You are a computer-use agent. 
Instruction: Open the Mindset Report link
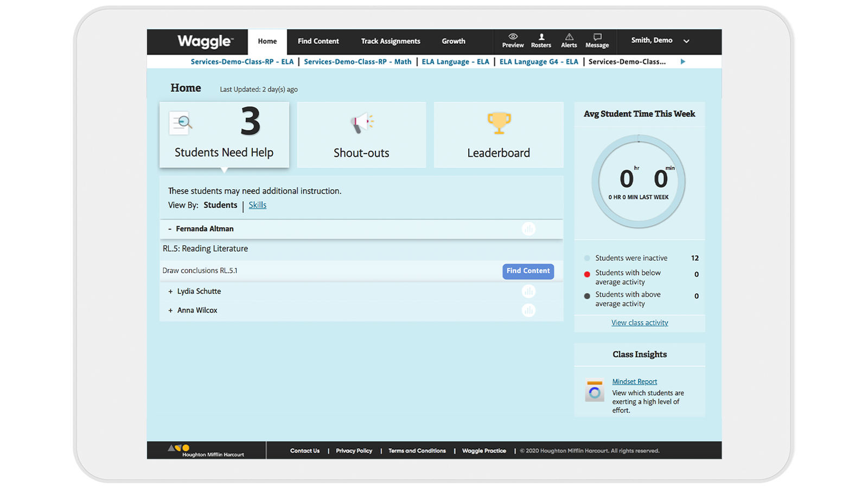(635, 382)
